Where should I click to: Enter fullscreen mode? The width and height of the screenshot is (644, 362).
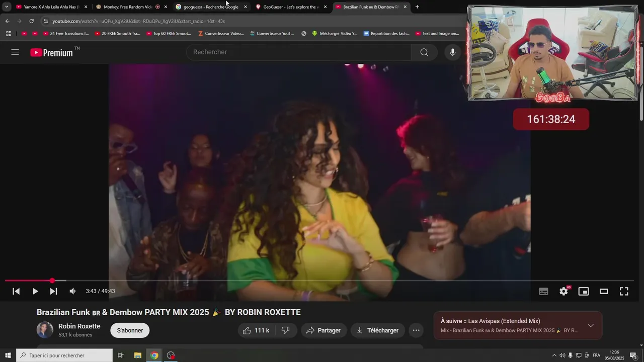[x=624, y=291]
